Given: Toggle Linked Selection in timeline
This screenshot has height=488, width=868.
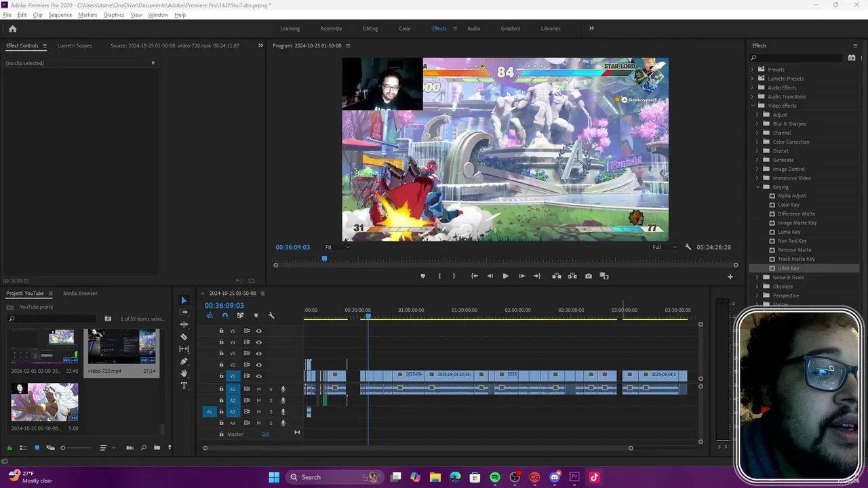Looking at the screenshot, I should tap(240, 315).
